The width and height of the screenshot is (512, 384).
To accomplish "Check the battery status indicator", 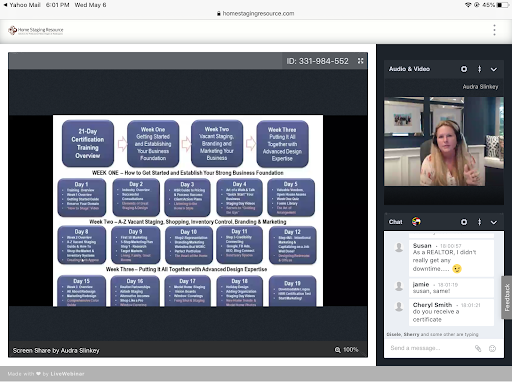I will pos(496,5).
